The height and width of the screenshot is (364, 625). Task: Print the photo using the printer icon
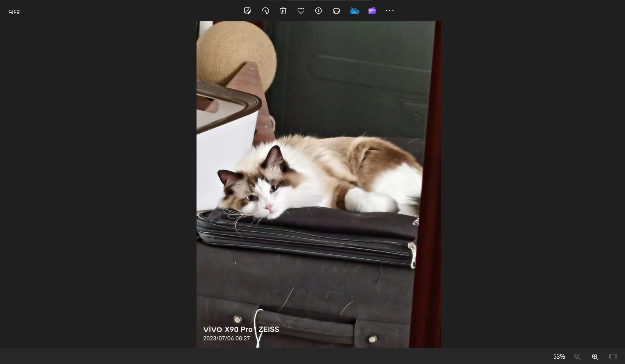[x=336, y=11]
